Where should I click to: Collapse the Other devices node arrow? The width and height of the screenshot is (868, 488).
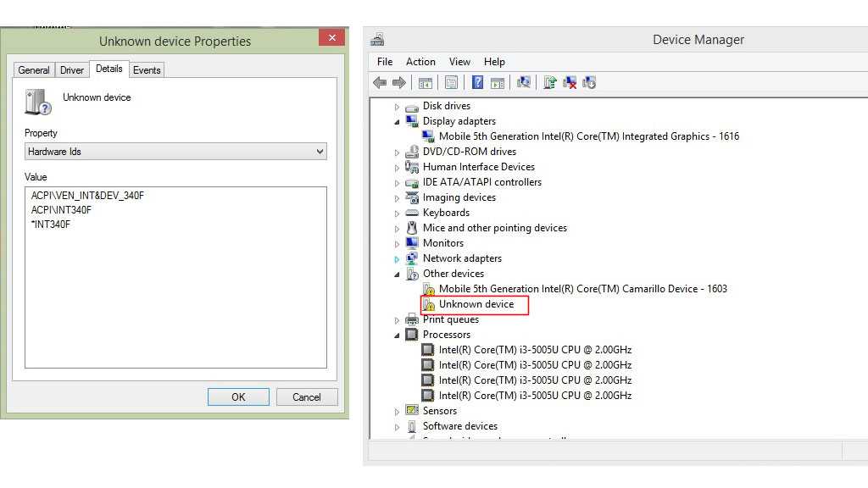tap(397, 274)
